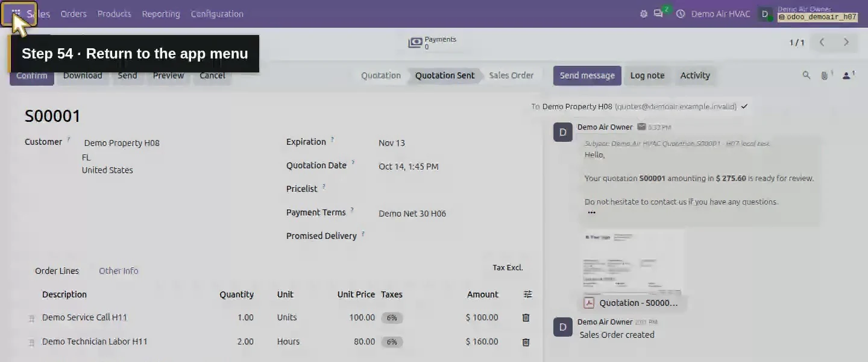
Task: Click the Sales app title
Action: [x=38, y=14]
